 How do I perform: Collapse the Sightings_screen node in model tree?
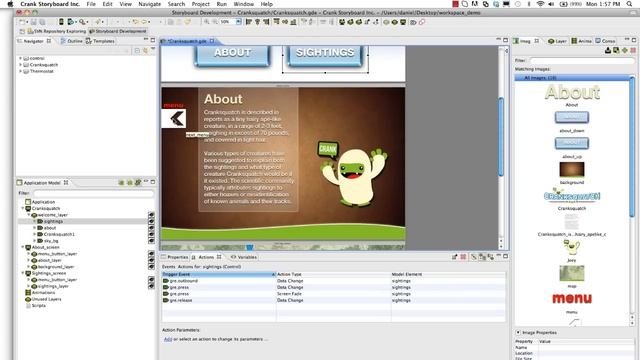tap(23, 273)
